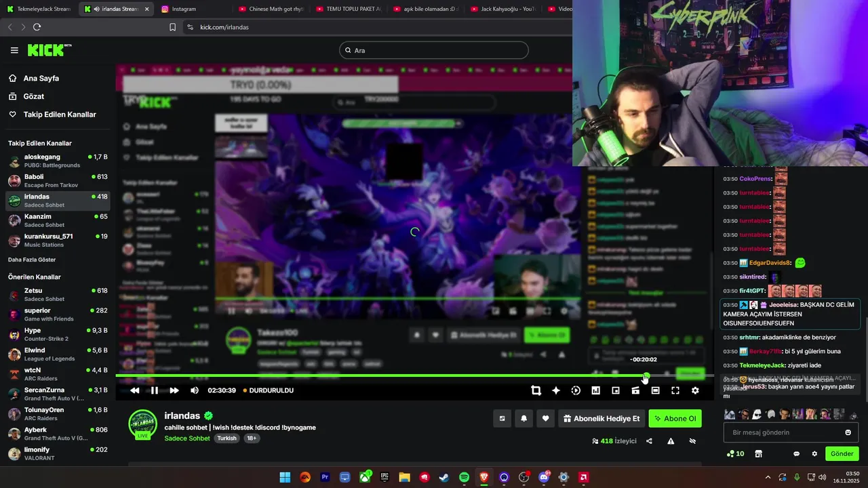Switch to Chinese Math YouTube tab
Image resolution: width=868 pixels, height=488 pixels.
tap(271, 9)
